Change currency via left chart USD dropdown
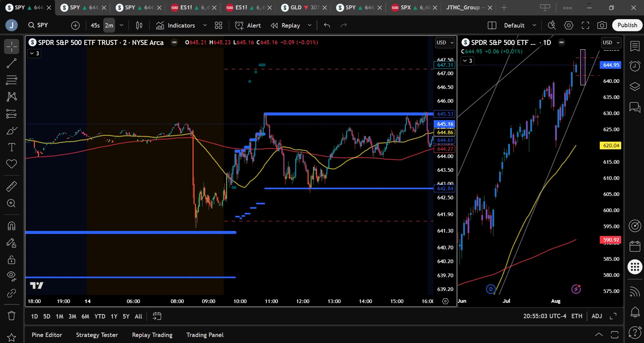The image size is (644, 343). point(445,43)
